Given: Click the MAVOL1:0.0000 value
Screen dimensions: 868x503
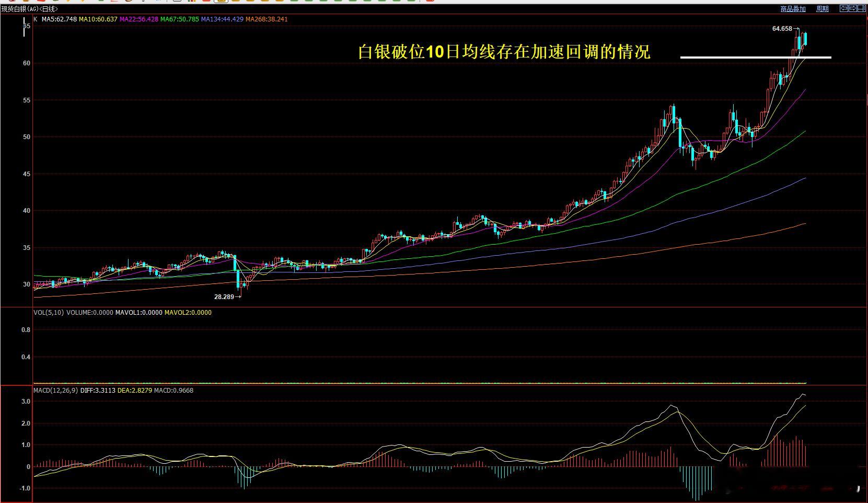Looking at the screenshot, I should 138,313.
